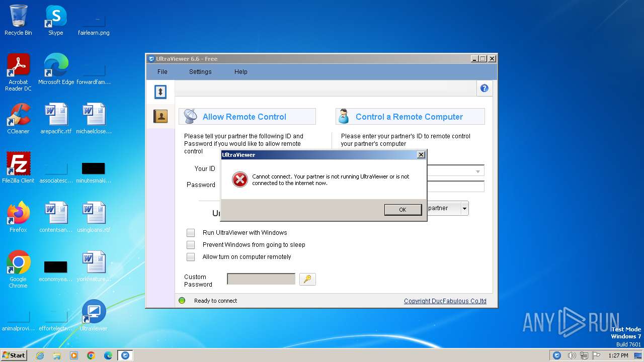The image size is (644, 362).
Task: Click the satellite dish Allow Remote Control icon
Action: pyautogui.click(x=190, y=116)
